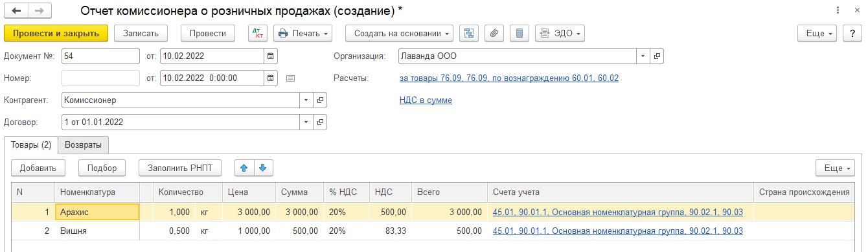Focus Контрагент field Комиссионер
868x252 pixels.
pyautogui.click(x=181, y=100)
